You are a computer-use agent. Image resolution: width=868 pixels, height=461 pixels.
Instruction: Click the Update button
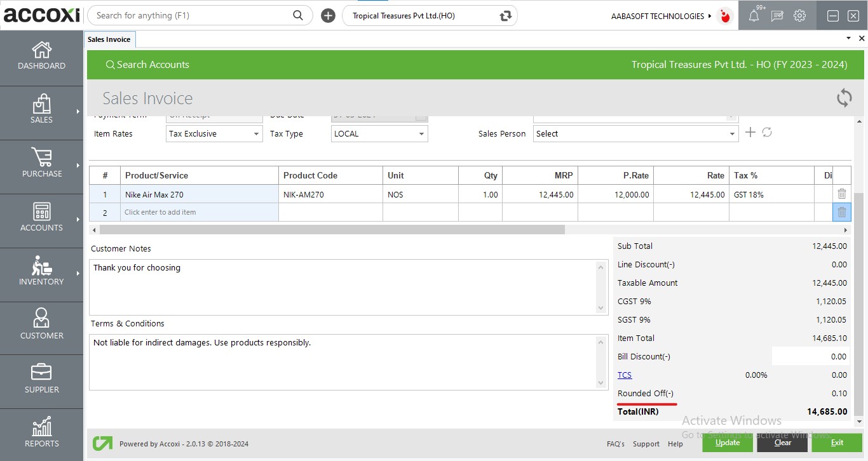pyautogui.click(x=728, y=443)
